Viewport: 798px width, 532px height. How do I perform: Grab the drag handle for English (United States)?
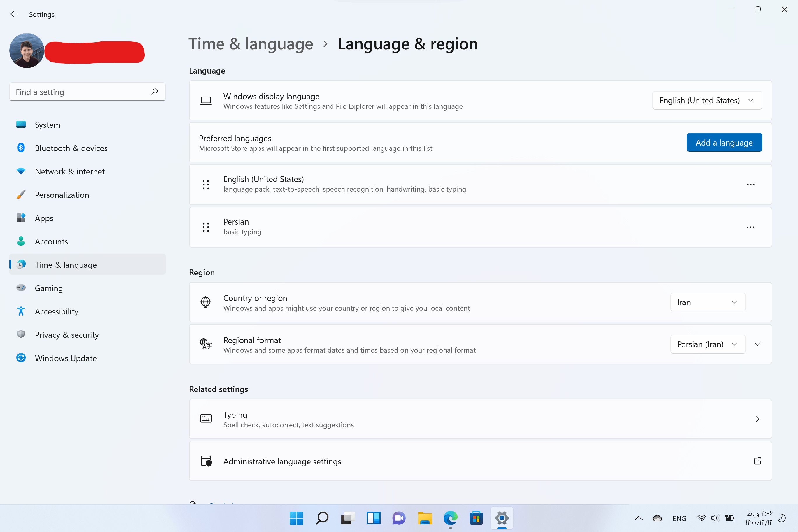(206, 185)
